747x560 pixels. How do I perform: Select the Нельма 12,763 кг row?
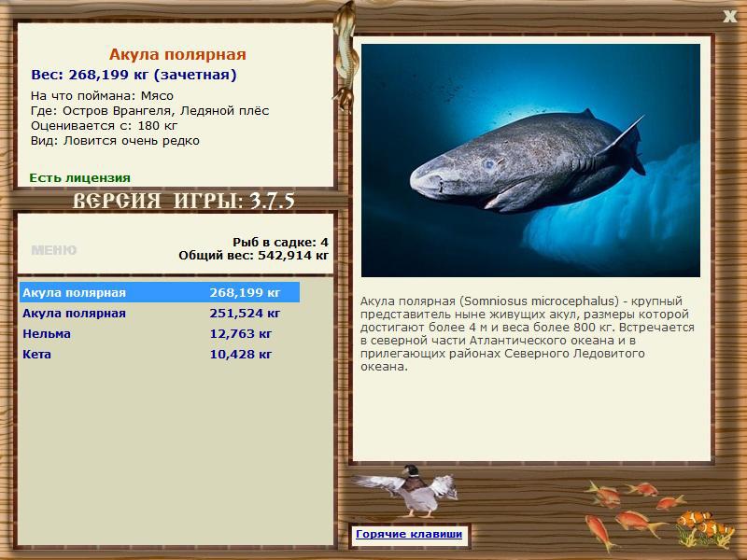[160, 333]
